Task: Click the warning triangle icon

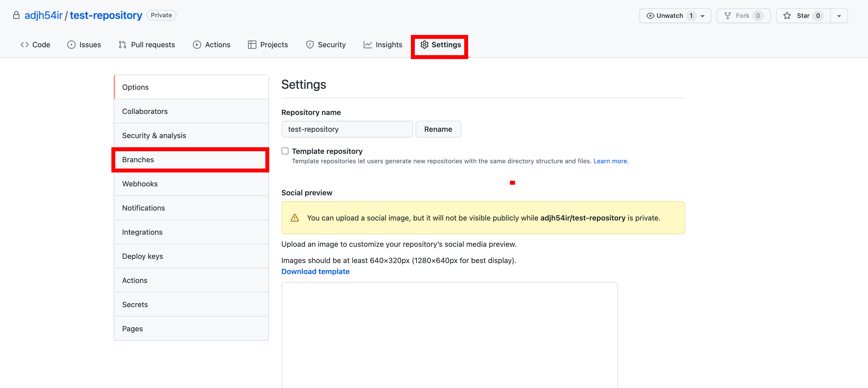Action: (x=294, y=218)
